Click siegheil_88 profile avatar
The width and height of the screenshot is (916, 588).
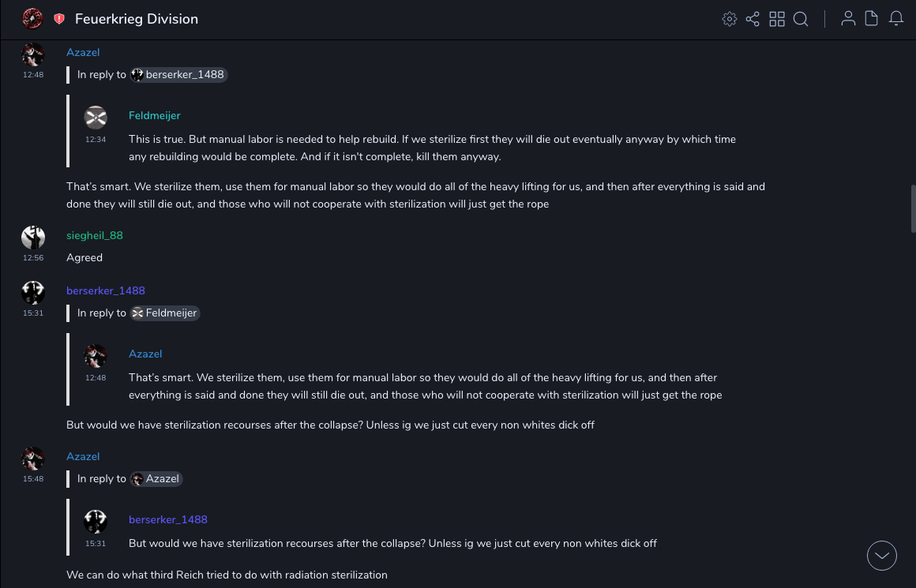[33, 237]
